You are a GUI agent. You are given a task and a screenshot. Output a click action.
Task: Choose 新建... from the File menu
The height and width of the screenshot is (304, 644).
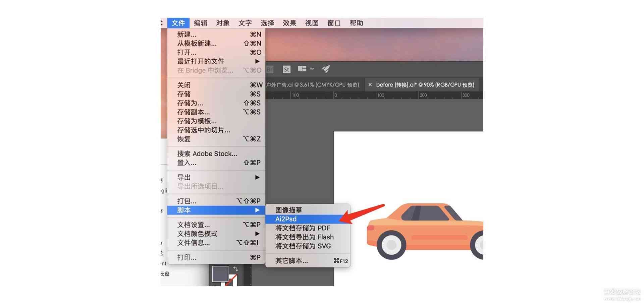pyautogui.click(x=216, y=34)
